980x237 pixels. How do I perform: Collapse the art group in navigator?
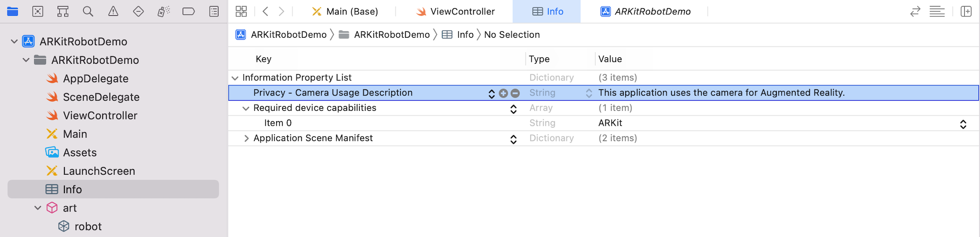(38, 208)
